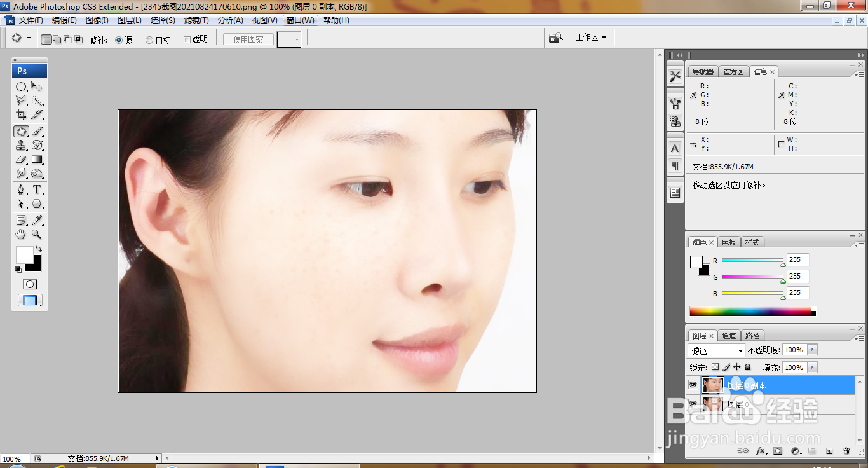Image resolution: width=868 pixels, height=468 pixels.
Task: Swap foreground and background colors
Action: [x=39, y=249]
